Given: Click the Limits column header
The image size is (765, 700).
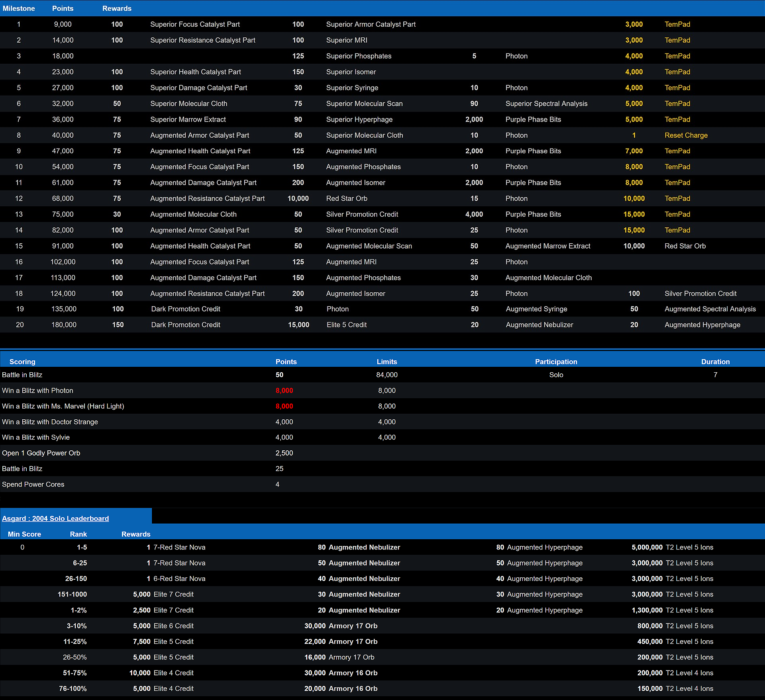Looking at the screenshot, I should click(386, 362).
